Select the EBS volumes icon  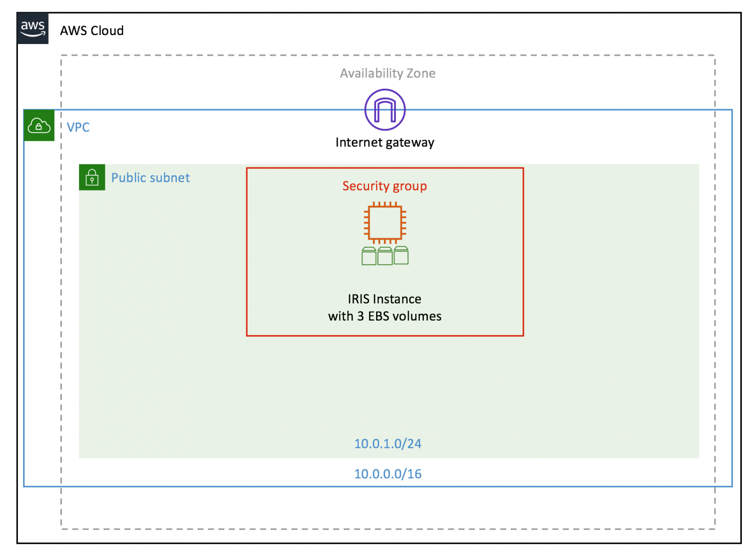(x=385, y=256)
